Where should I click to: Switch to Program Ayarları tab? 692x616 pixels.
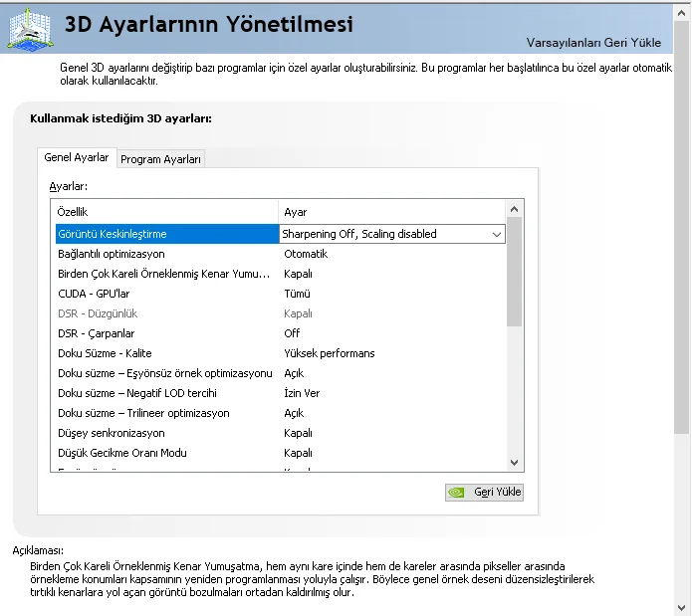pos(161,159)
